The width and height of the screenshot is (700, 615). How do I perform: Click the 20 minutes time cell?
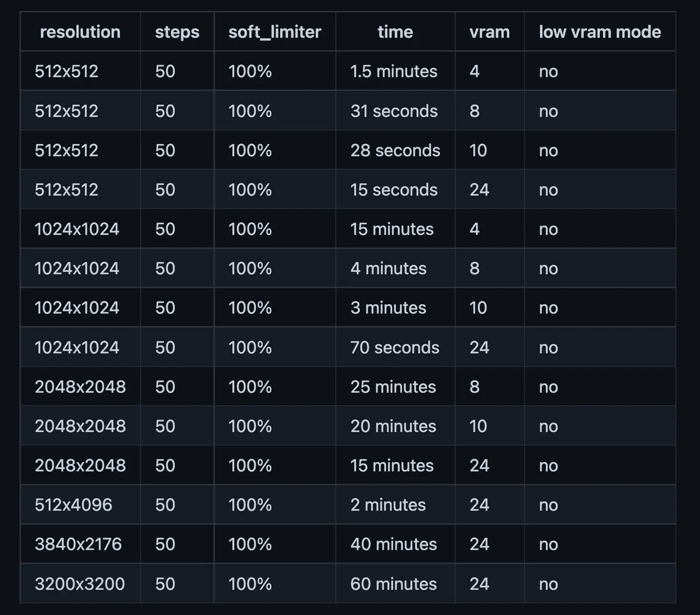(395, 426)
